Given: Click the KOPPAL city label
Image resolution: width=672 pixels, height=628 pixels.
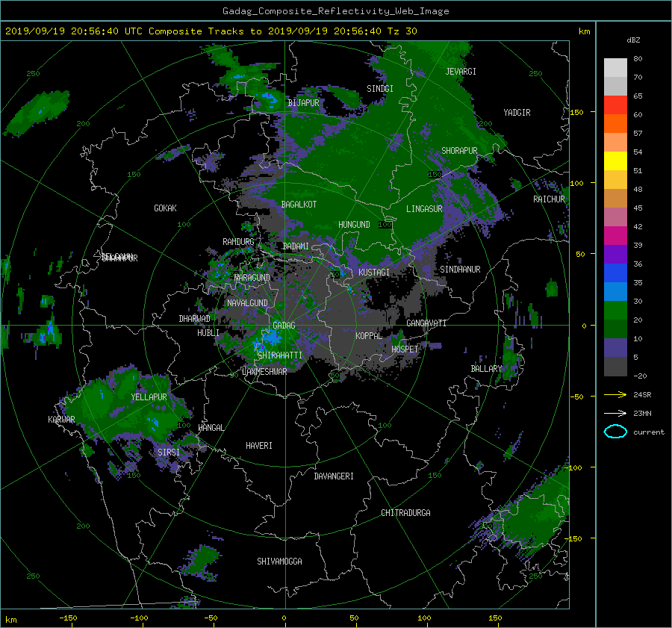Looking at the screenshot, I should 369,336.
